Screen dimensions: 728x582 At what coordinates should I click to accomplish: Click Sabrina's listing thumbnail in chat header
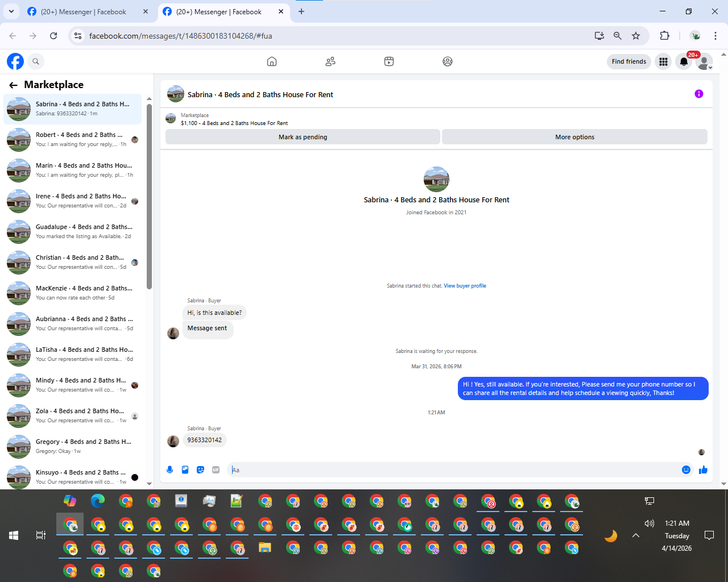pyautogui.click(x=175, y=94)
